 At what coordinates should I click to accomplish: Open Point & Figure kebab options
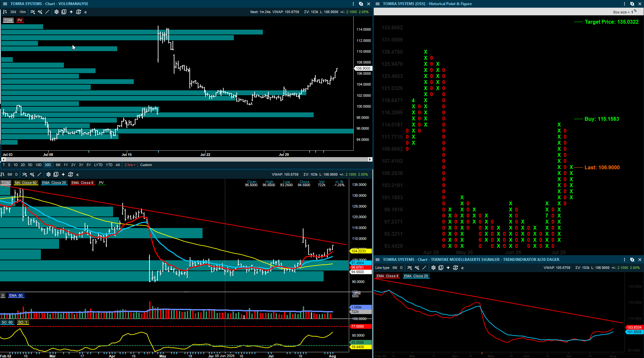pyautogui.click(x=625, y=4)
